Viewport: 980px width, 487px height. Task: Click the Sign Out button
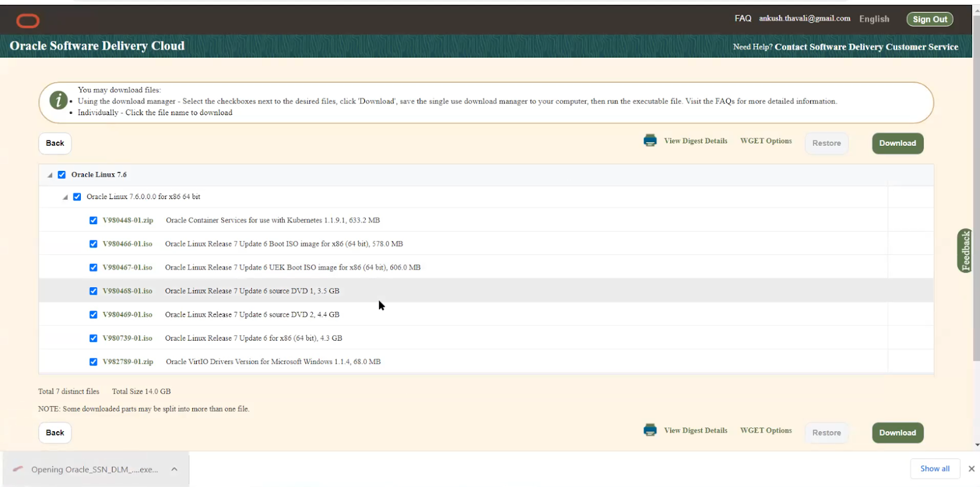click(x=930, y=20)
